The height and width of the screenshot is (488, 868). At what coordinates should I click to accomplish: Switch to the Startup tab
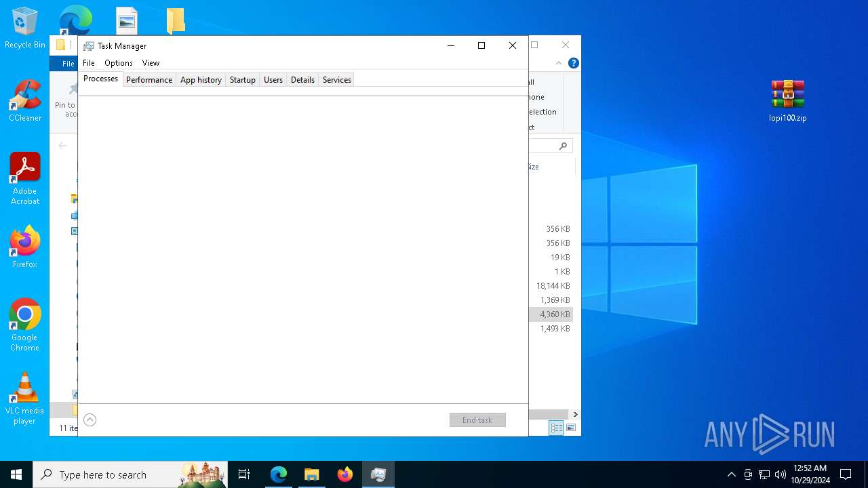[x=242, y=79]
